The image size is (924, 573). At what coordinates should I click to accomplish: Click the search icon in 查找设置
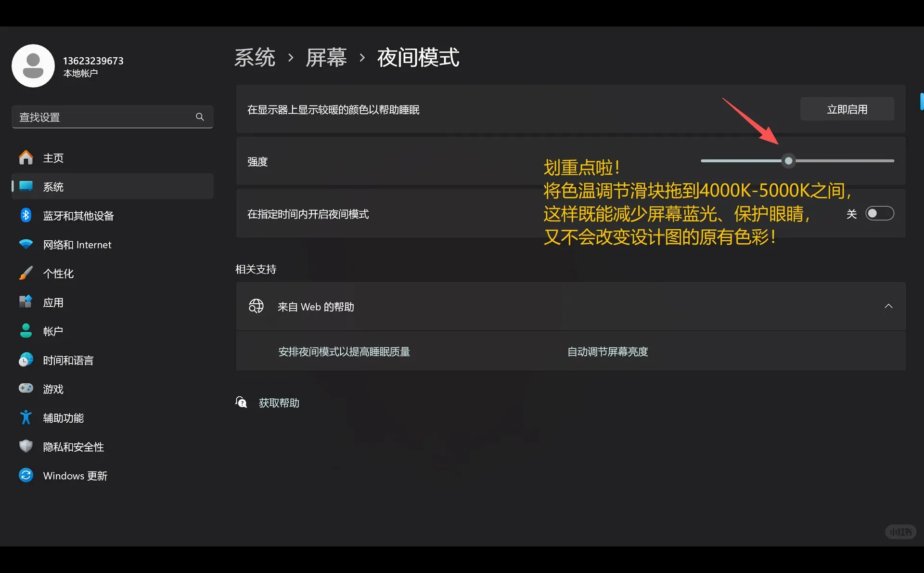click(200, 117)
